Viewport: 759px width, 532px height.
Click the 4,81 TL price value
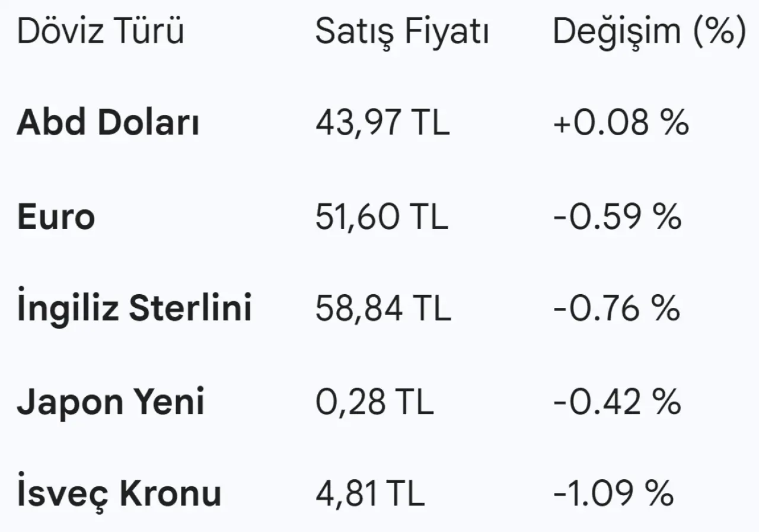[370, 493]
